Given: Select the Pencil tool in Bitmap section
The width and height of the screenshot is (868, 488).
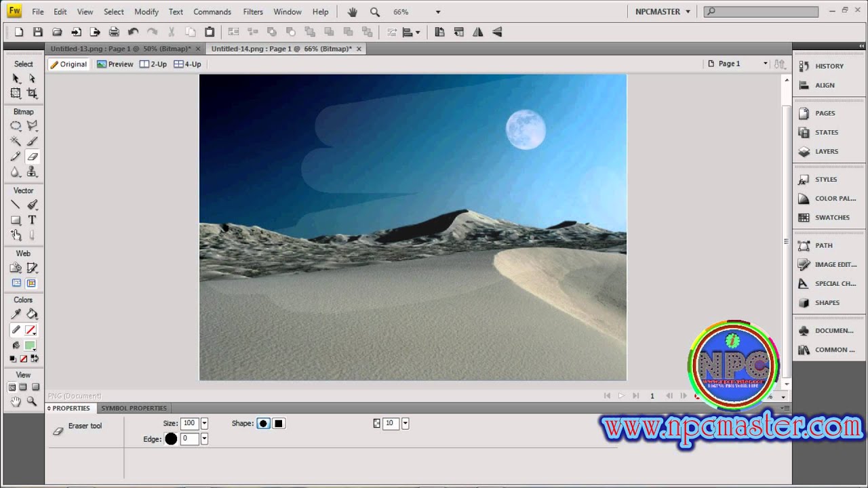Looking at the screenshot, I should [16, 157].
